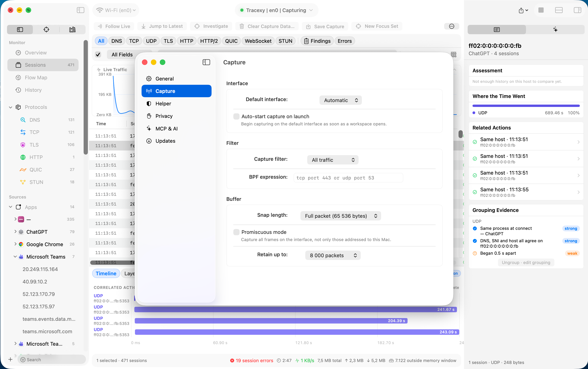The height and width of the screenshot is (369, 588).
Task: Collapse the Microsoft Teams source group
Action: pyautogui.click(x=15, y=256)
